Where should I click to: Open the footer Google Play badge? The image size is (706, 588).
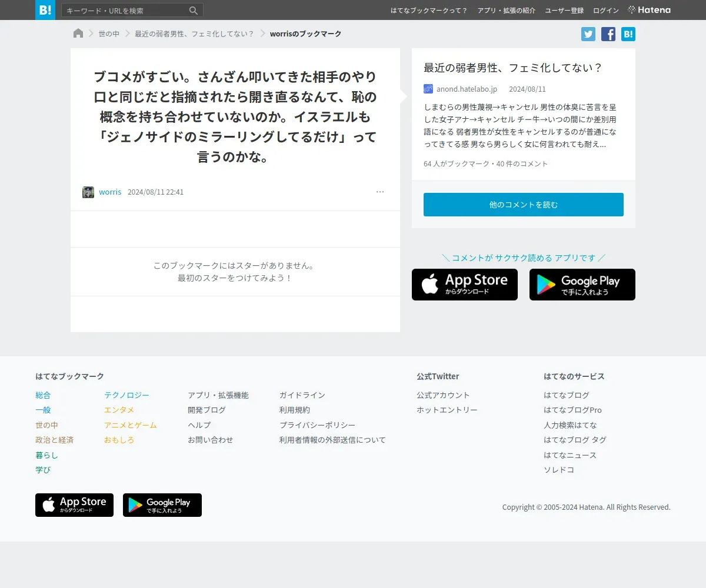(162, 505)
